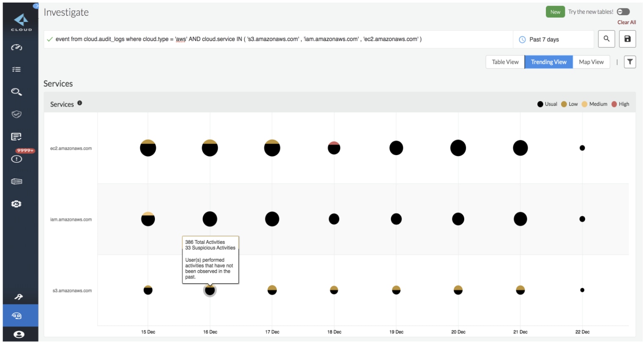The width and height of the screenshot is (644, 345).
Task: Select the iam bubble for 19 Dec
Action: tap(396, 219)
